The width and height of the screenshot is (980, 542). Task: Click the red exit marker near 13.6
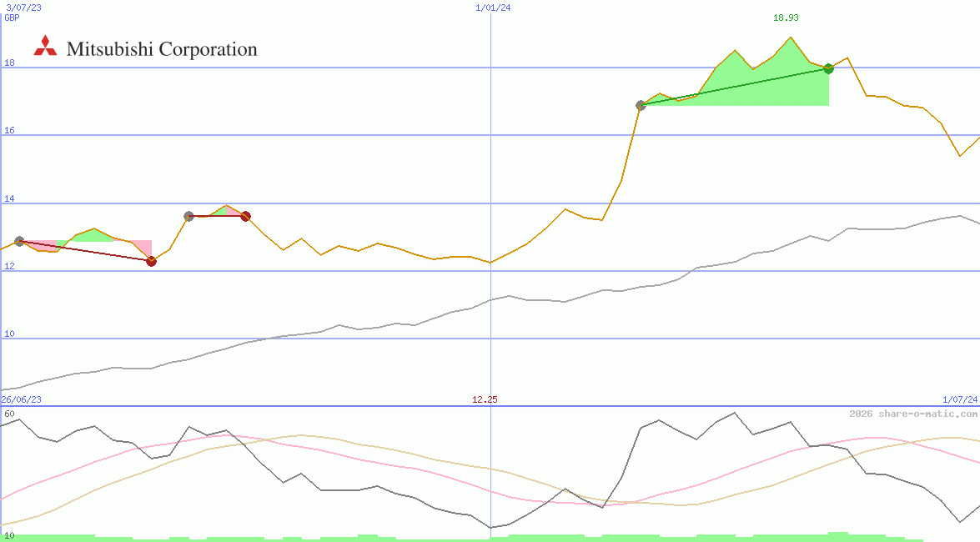pos(245,216)
